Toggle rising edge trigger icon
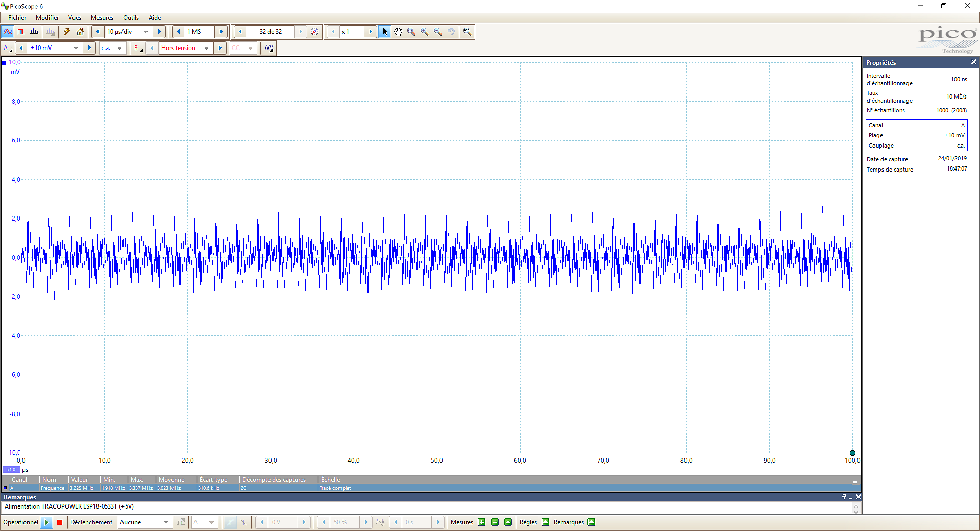980x531 pixels. point(230,522)
